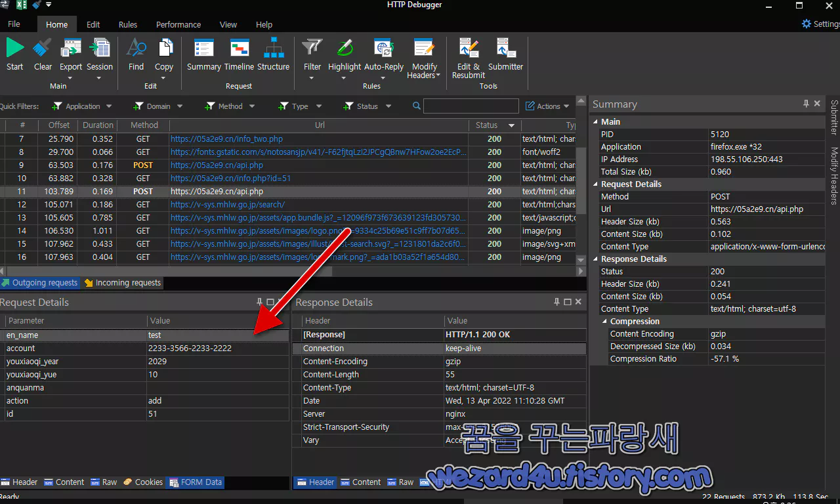This screenshot has height=504, width=840.
Task: Open the Method quick filter dropdown
Action: tap(224, 106)
